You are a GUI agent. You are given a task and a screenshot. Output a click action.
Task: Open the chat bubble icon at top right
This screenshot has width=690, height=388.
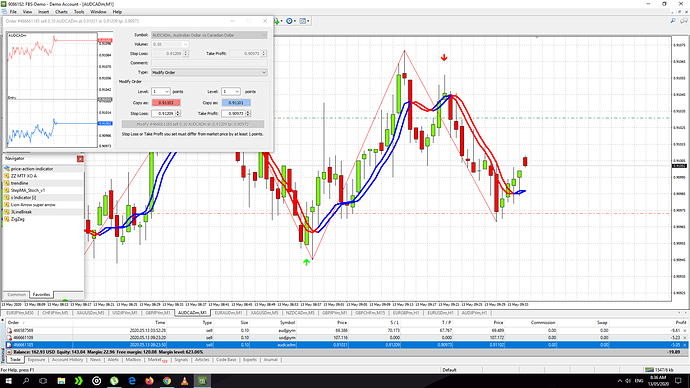coord(684,21)
